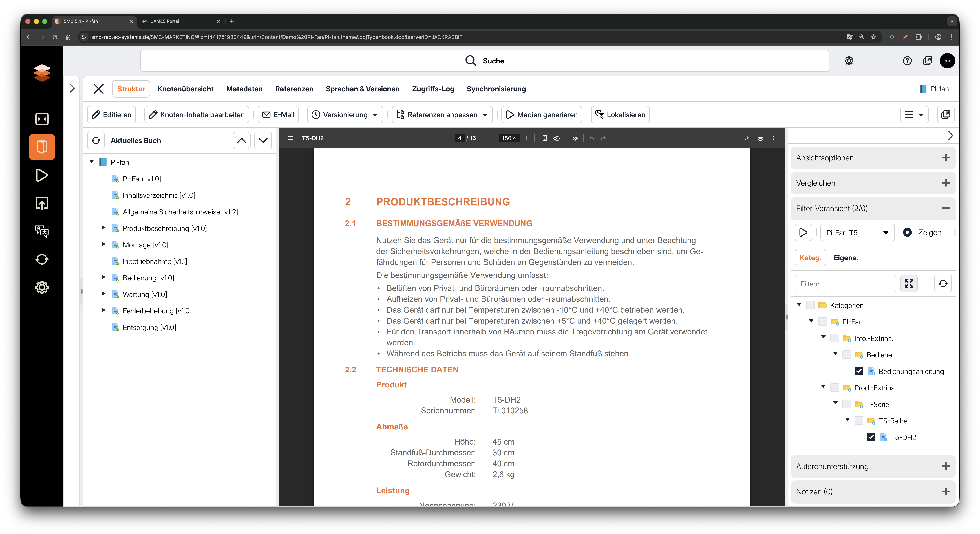Click the play icon in Filter-Voransicht
This screenshot has width=980, height=534.
(x=803, y=232)
